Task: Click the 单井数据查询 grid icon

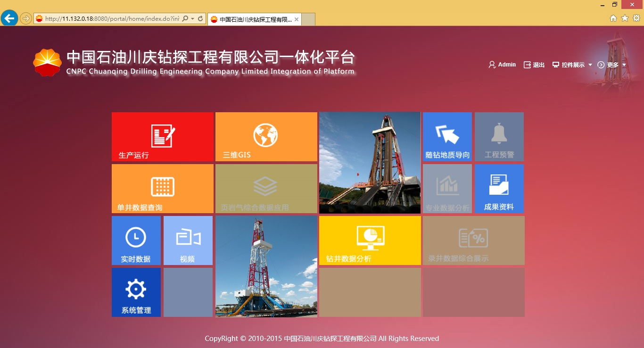Action: (x=163, y=187)
